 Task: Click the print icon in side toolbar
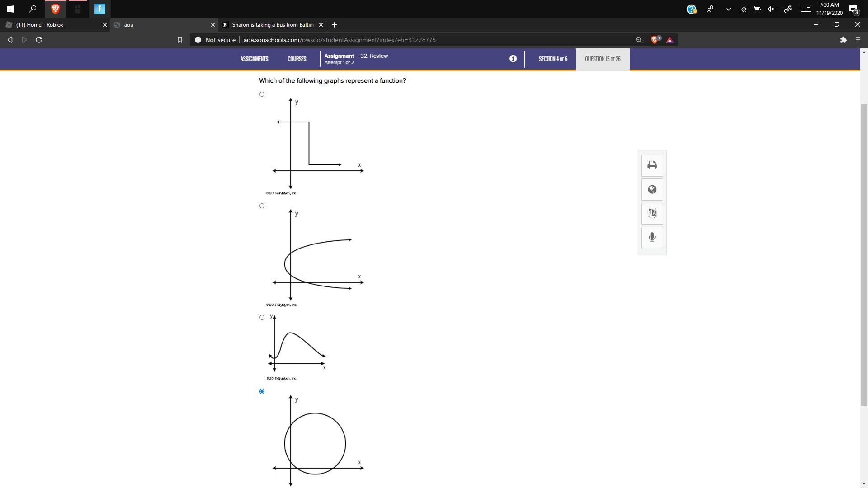click(651, 165)
